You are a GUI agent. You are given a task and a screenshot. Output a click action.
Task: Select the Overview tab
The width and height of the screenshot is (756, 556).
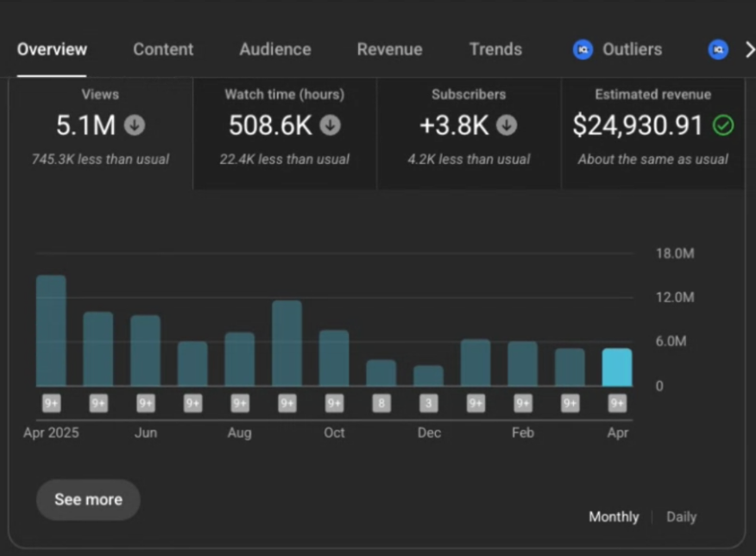[x=52, y=49]
